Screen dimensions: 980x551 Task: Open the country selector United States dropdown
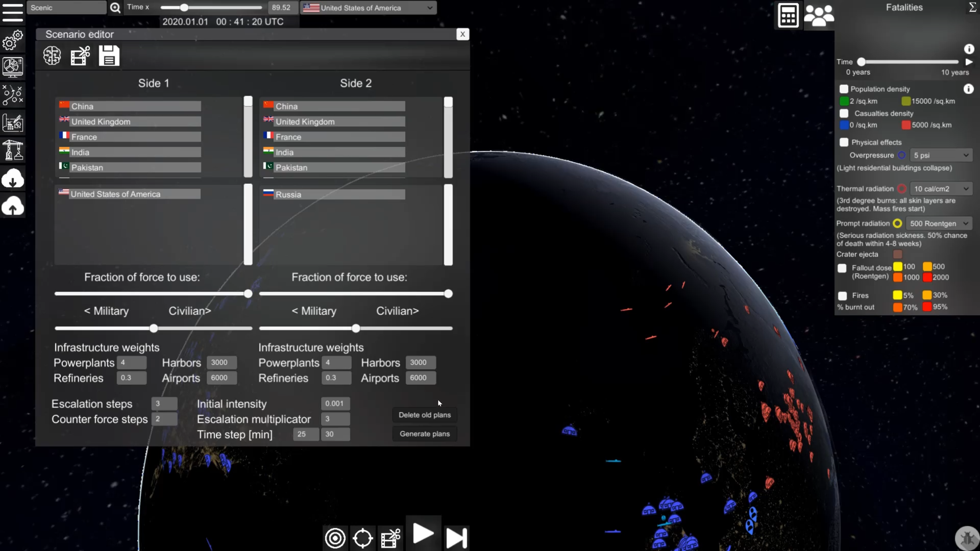pos(369,8)
